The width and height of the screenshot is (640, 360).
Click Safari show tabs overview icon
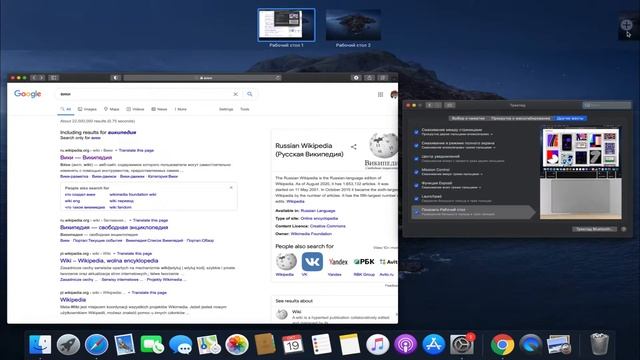click(x=383, y=78)
